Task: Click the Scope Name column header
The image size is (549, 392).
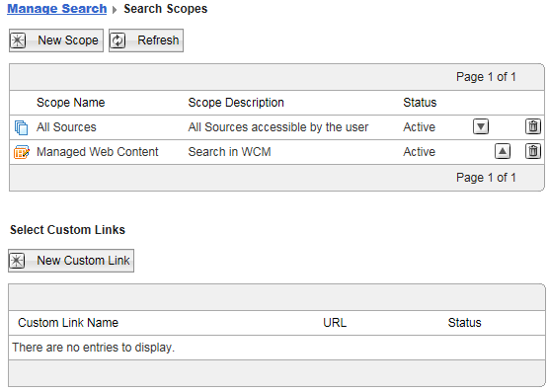Action: (x=71, y=103)
